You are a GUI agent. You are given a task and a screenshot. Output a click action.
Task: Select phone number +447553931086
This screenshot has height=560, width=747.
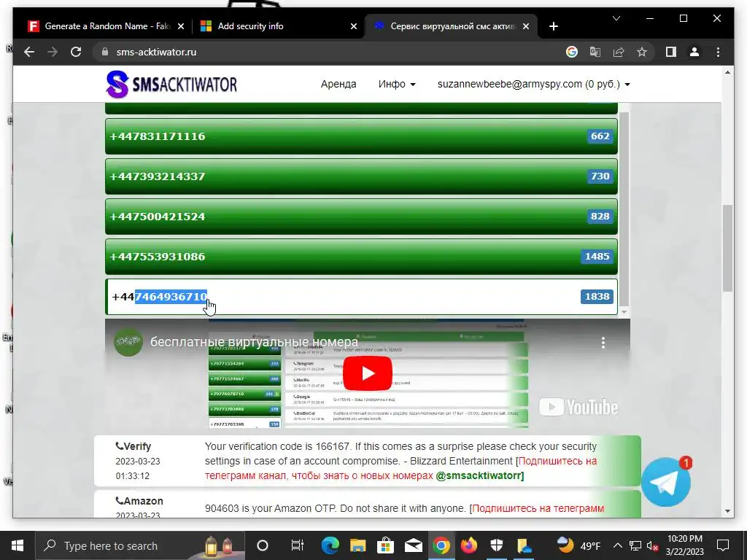(x=361, y=256)
